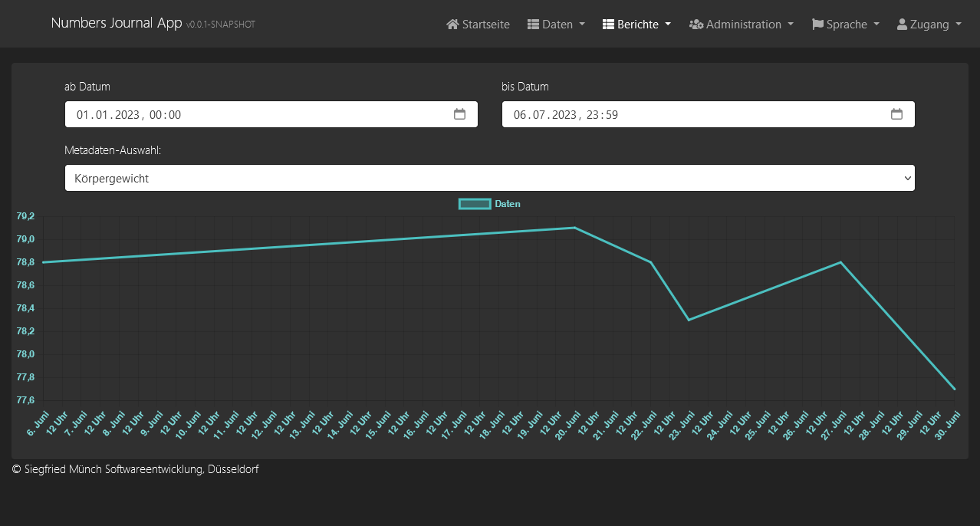Image resolution: width=980 pixels, height=526 pixels.
Task: Expand the Zugang account dropdown caret
Action: [x=959, y=25]
